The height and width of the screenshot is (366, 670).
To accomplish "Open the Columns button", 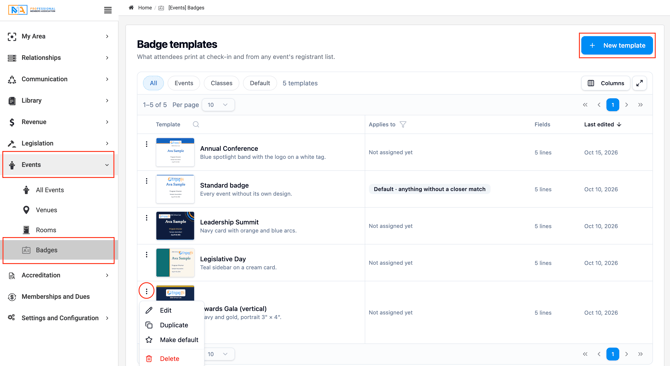I will tap(606, 83).
